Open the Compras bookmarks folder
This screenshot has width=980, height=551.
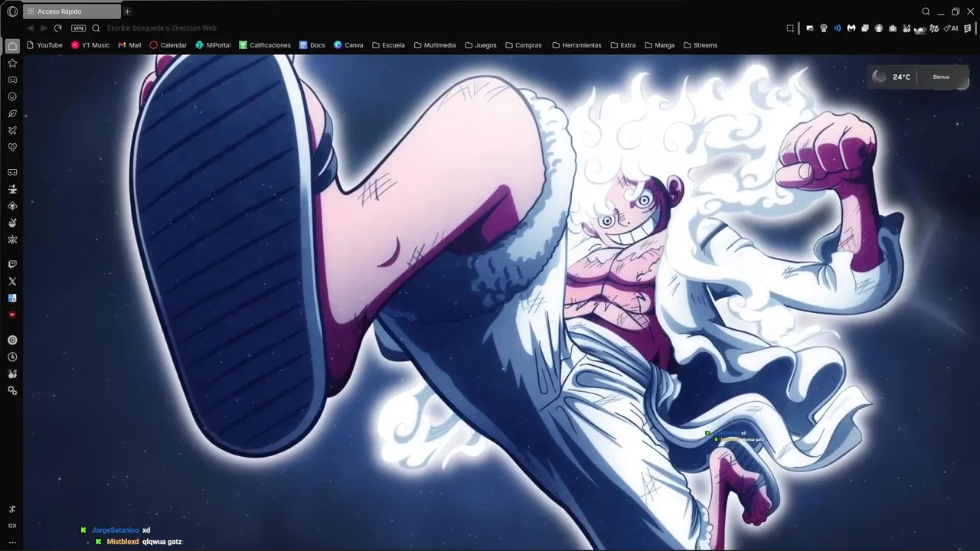click(524, 45)
